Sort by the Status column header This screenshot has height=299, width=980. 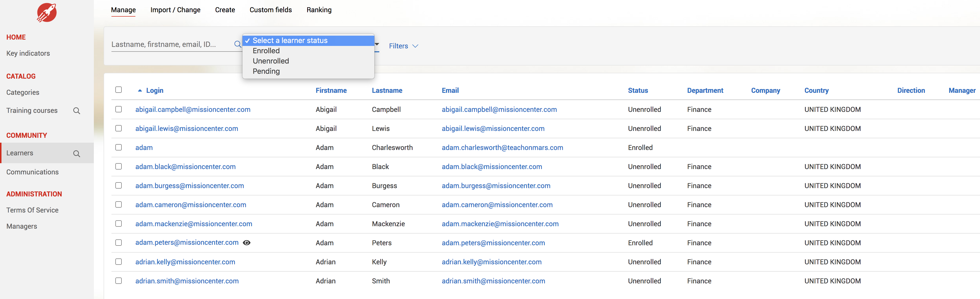click(638, 91)
